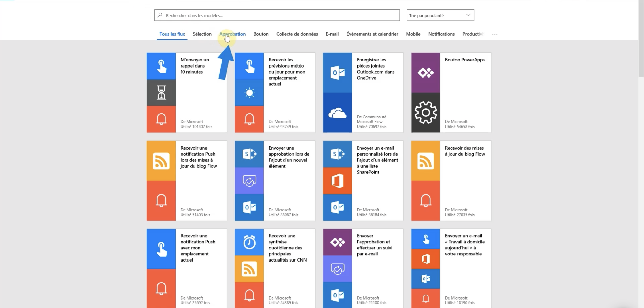Viewport: 644px width, 308px height.
Task: Click the Utilisé 38087 fois text
Action: tap(283, 215)
